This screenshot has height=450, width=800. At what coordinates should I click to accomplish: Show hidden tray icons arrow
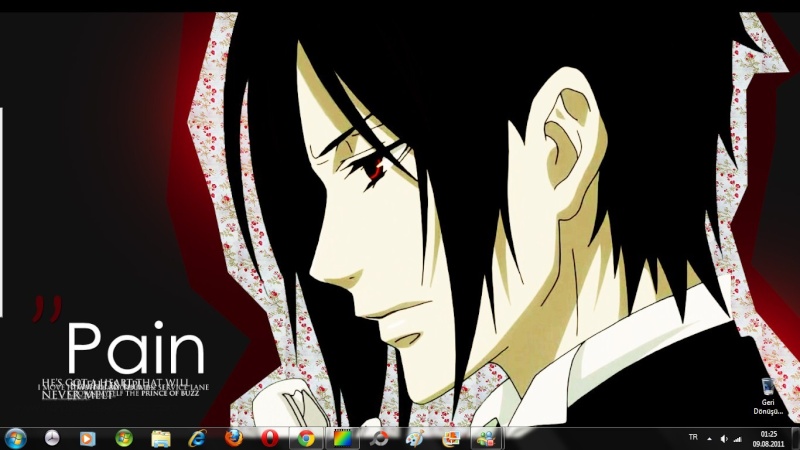click(x=709, y=439)
